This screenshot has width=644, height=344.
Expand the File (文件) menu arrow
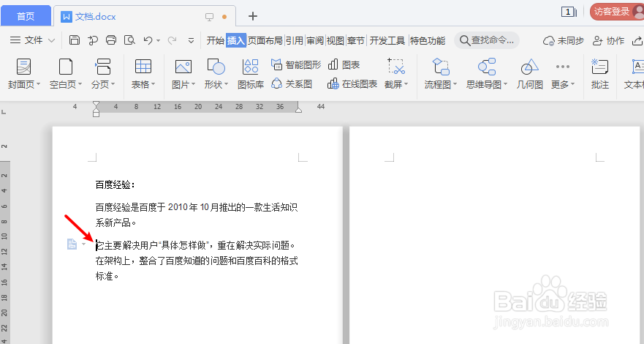pos(51,40)
